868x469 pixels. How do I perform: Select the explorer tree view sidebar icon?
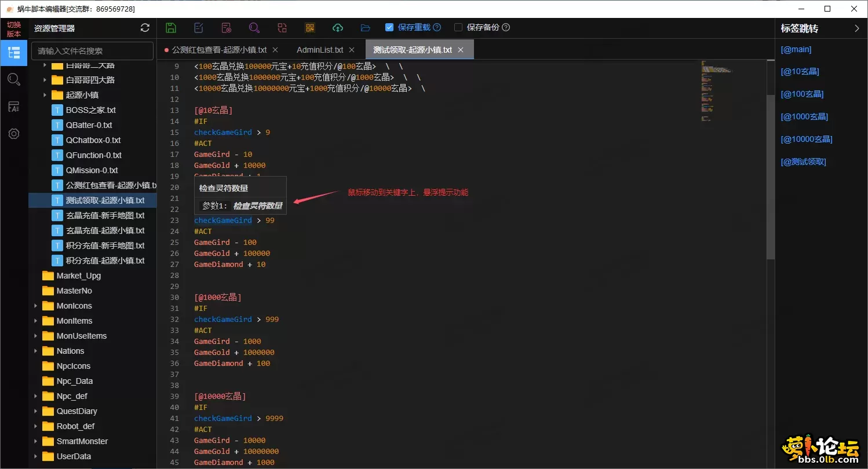(14, 53)
